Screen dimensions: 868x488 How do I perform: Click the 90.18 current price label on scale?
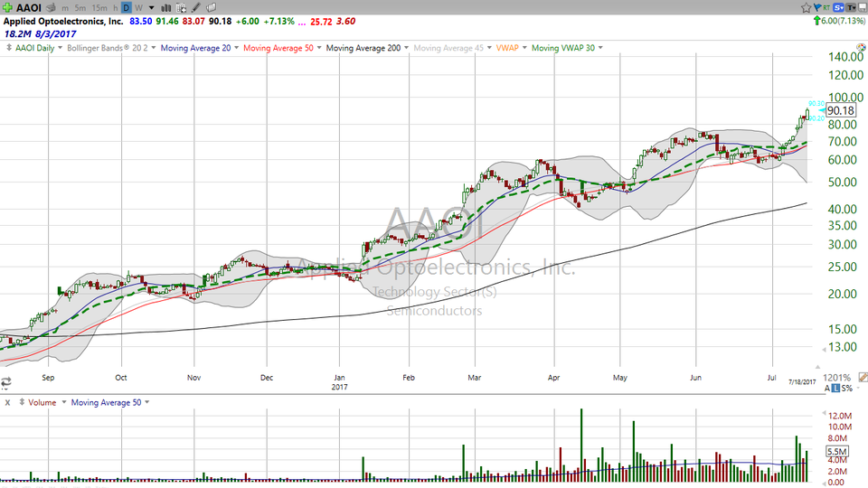click(x=841, y=110)
